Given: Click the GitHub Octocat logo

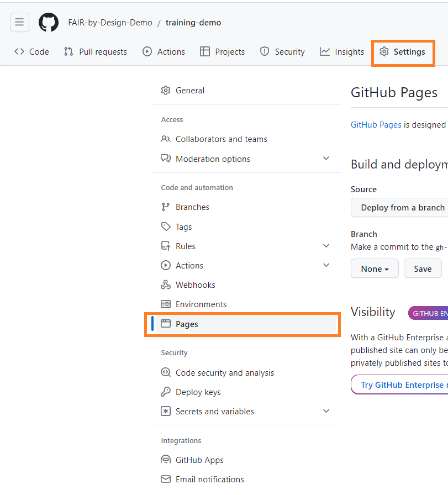Looking at the screenshot, I should pos(48,22).
